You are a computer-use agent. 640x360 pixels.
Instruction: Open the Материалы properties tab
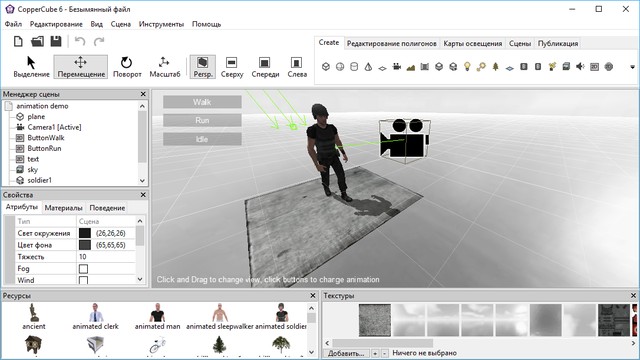[63, 208]
